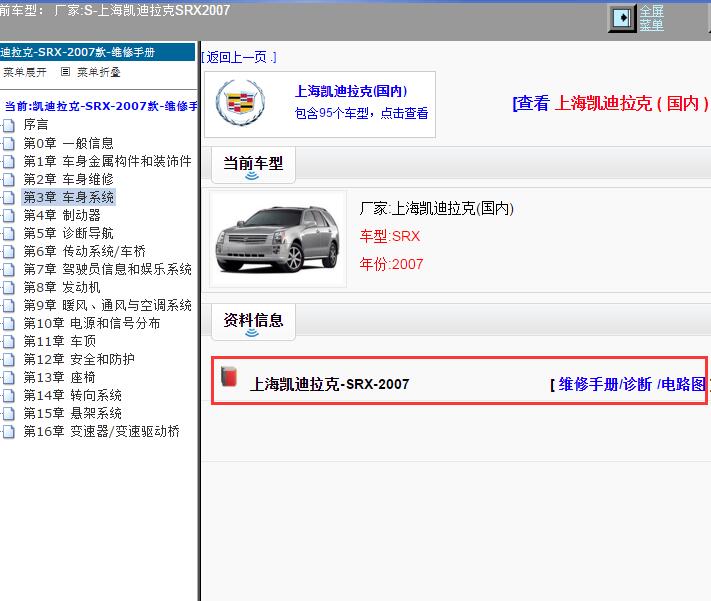Click the 当前:凯迪拉克-SRX-2007款 root node
Image resolution: width=711 pixels, height=601 pixels.
click(101, 106)
